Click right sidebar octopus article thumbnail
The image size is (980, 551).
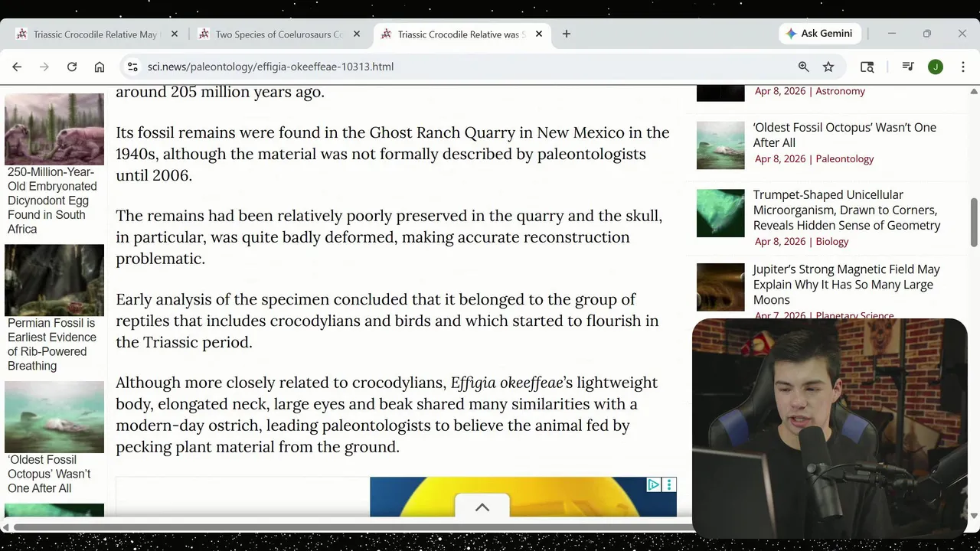click(720, 145)
